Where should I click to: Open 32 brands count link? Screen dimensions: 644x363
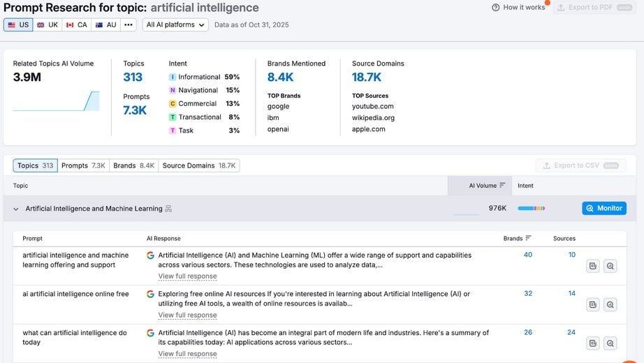(x=528, y=293)
